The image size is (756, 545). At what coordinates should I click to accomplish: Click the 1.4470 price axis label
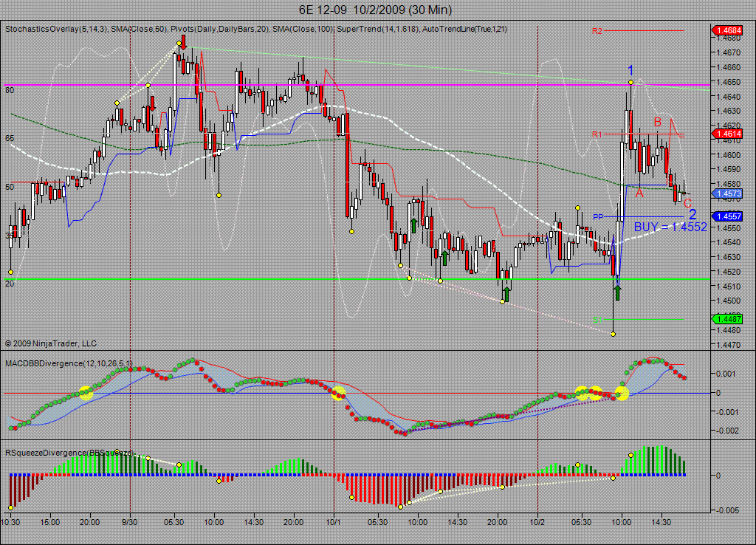point(729,345)
